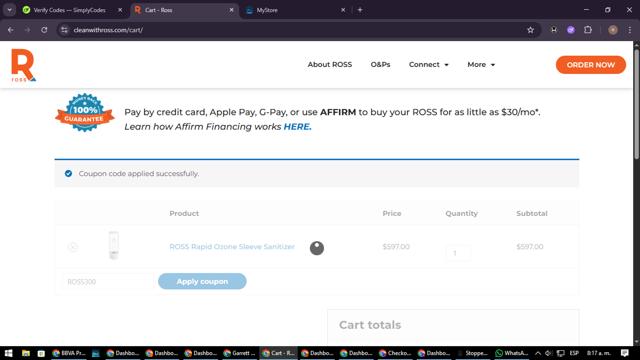Open the network icon in system tray

click(x=561, y=353)
